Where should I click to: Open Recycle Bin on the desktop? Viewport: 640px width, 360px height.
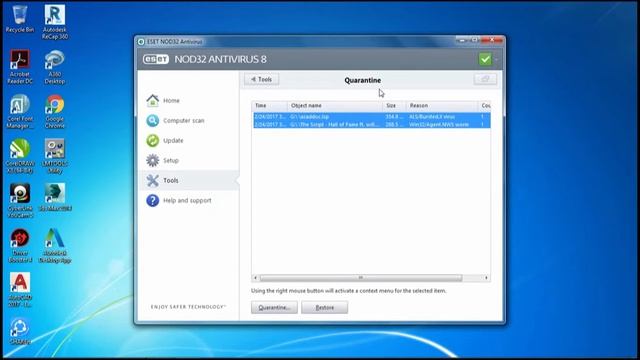click(20, 18)
